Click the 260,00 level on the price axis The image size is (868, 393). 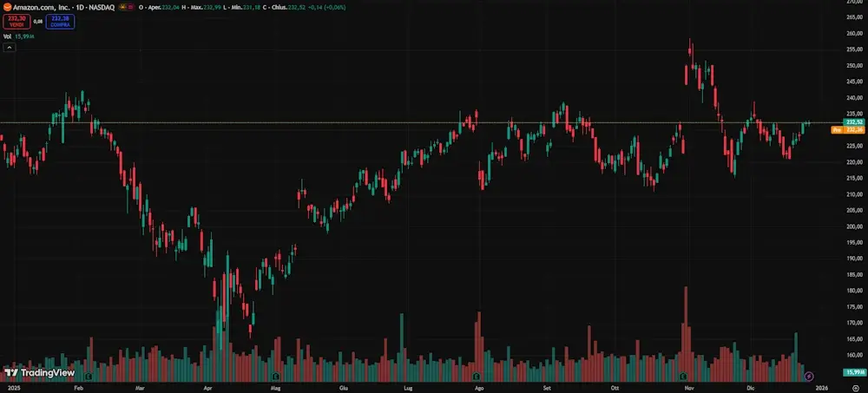click(x=854, y=34)
